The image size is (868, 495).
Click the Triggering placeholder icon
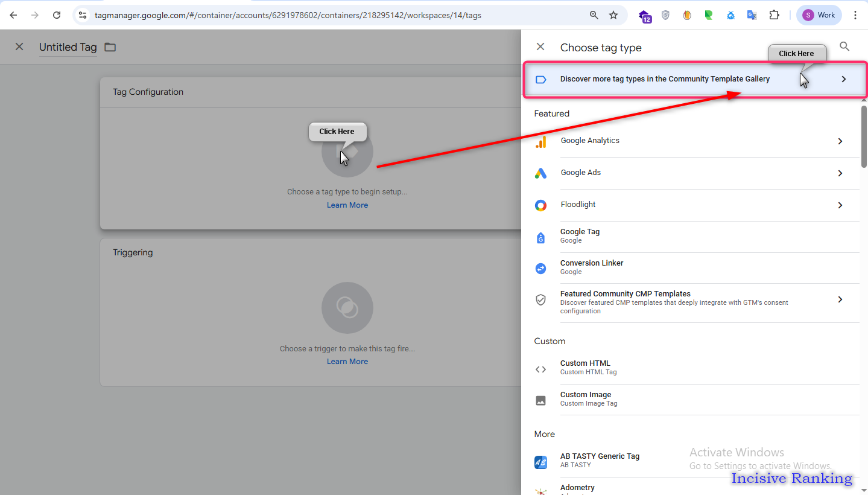tap(347, 308)
